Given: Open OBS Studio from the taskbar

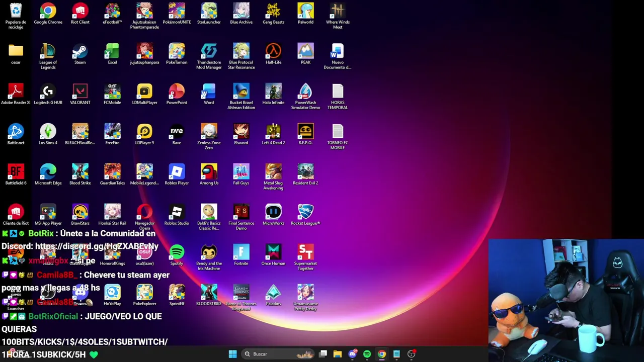Looking at the screenshot, I should click(x=411, y=354).
